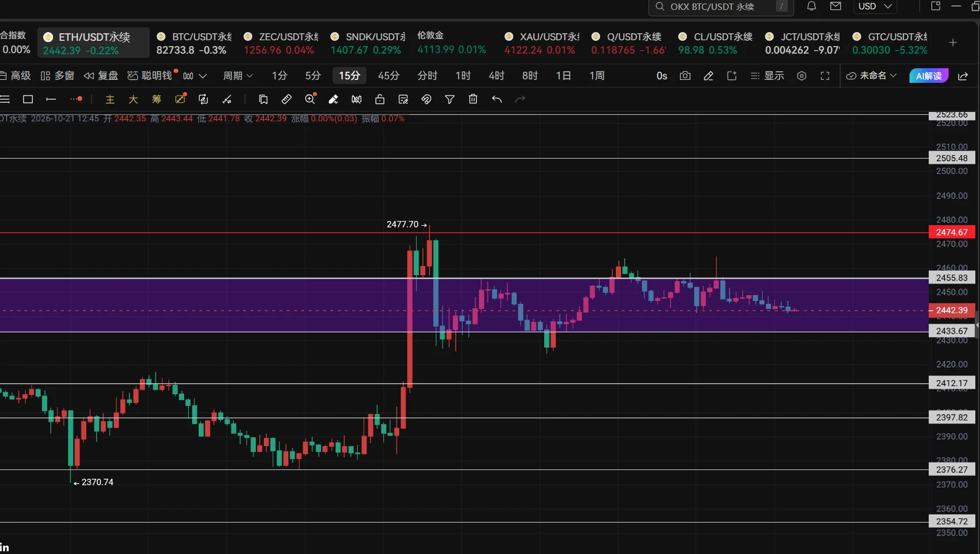Click the 聪明钱 smart money button

[x=151, y=76]
